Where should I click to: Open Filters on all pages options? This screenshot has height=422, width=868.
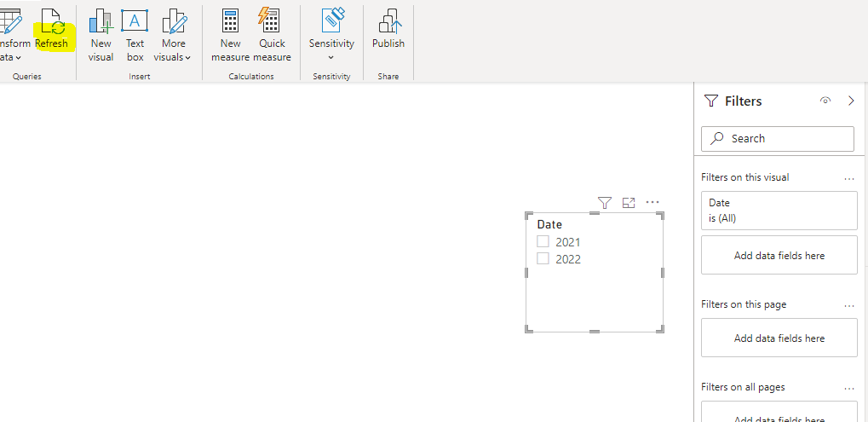pyautogui.click(x=850, y=388)
